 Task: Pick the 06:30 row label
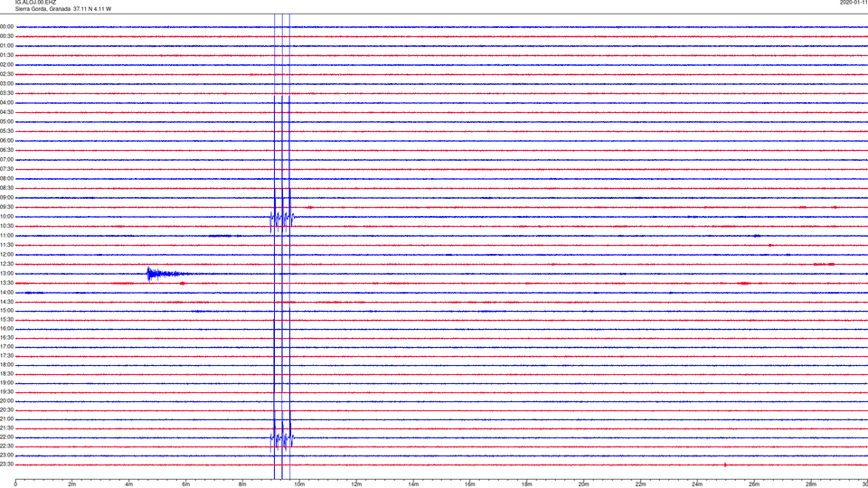[6, 150]
